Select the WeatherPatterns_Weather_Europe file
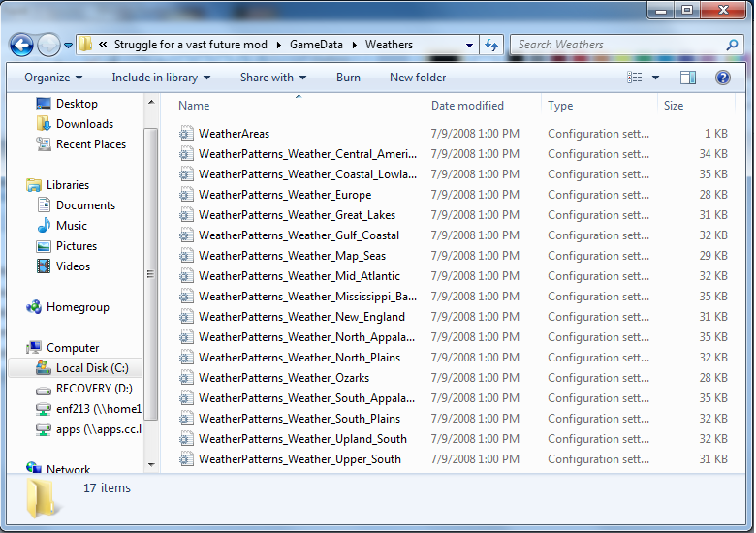 285,195
